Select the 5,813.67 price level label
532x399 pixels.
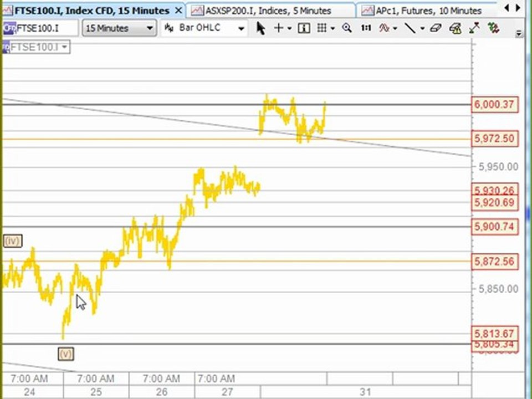coord(495,334)
